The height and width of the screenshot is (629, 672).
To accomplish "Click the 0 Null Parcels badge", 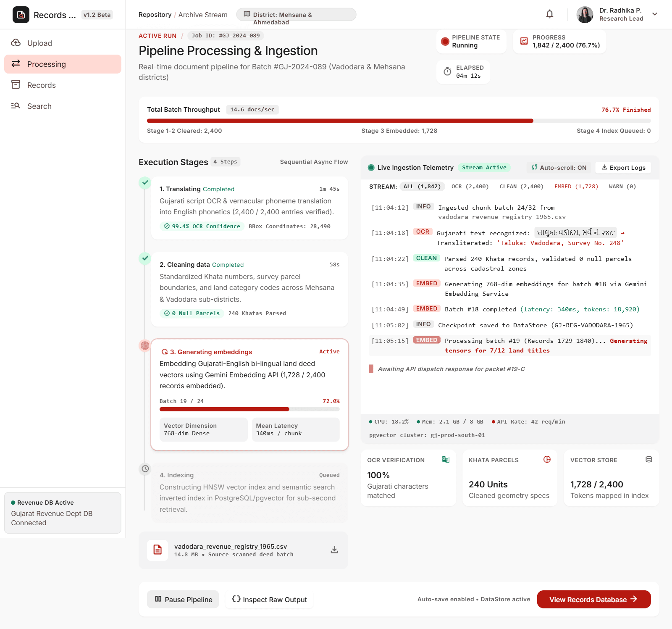I will [x=192, y=313].
